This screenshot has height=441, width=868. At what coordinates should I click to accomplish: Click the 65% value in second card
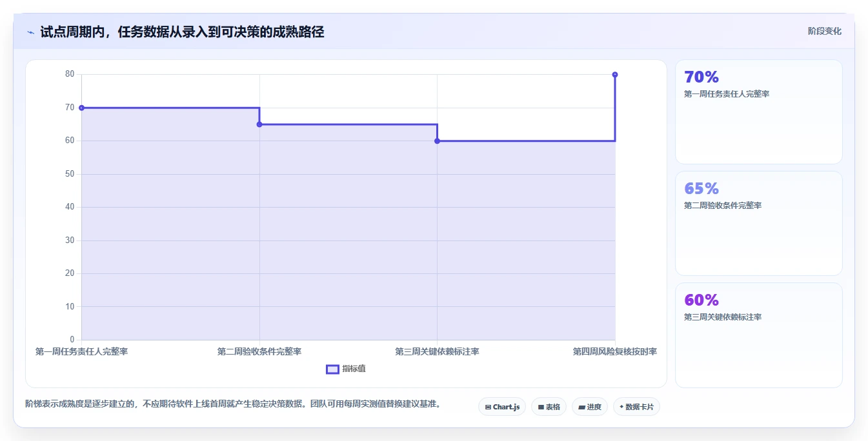(x=701, y=189)
